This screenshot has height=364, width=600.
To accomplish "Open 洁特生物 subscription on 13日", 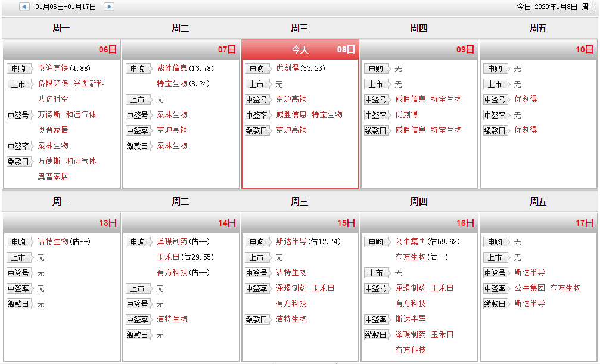I will click(x=53, y=241).
